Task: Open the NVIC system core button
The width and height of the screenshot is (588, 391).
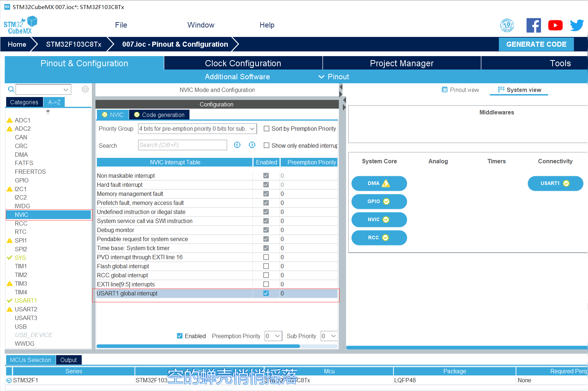Action: (x=379, y=219)
